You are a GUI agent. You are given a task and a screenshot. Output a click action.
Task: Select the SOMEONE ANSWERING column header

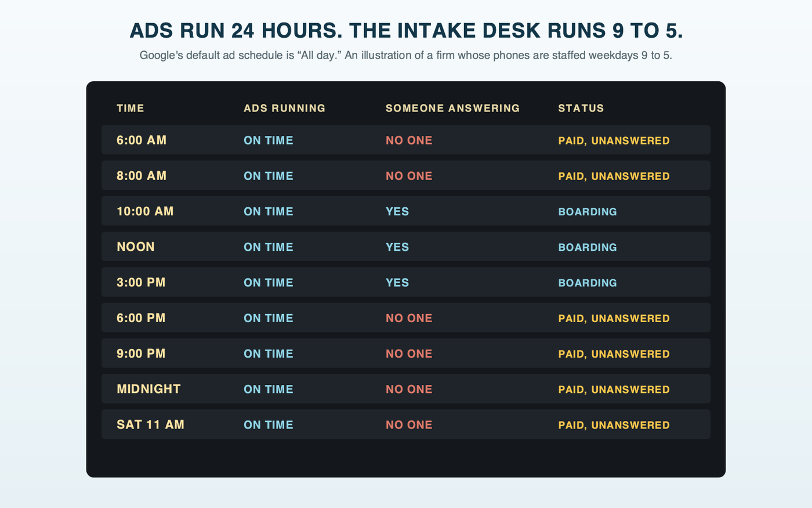point(453,109)
